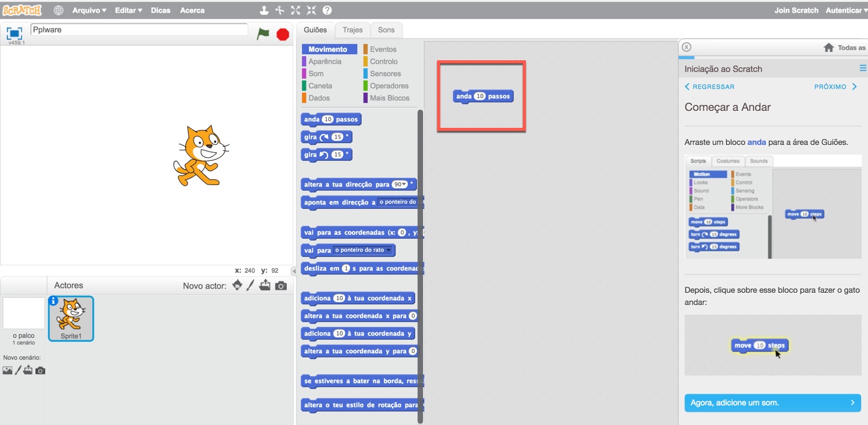This screenshot has height=425, width=868.
Task: Click the Grow sprite arrows icon
Action: [x=296, y=10]
